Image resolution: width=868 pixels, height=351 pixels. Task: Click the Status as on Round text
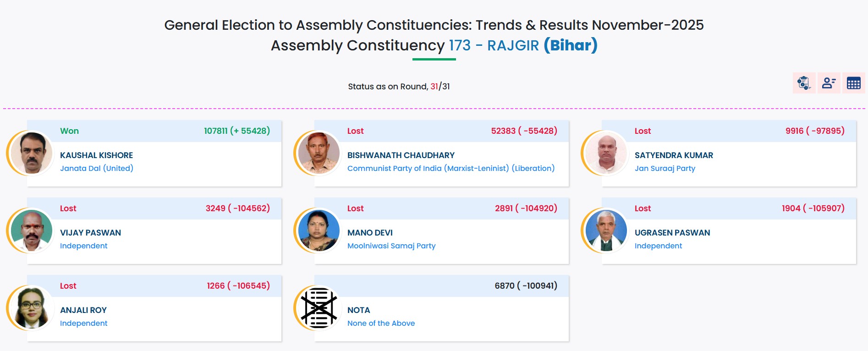(x=388, y=87)
